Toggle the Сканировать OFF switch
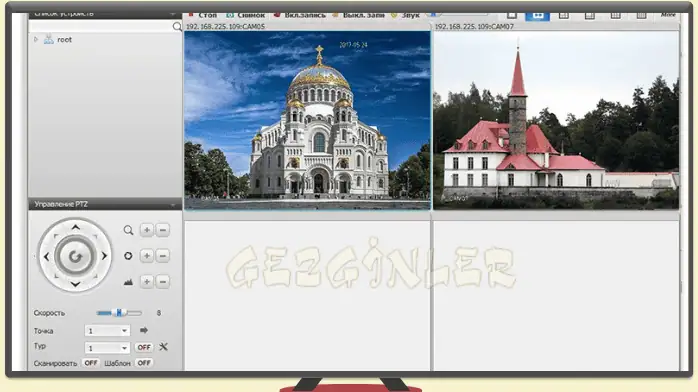Image resolution: width=698 pixels, height=392 pixels. point(91,363)
